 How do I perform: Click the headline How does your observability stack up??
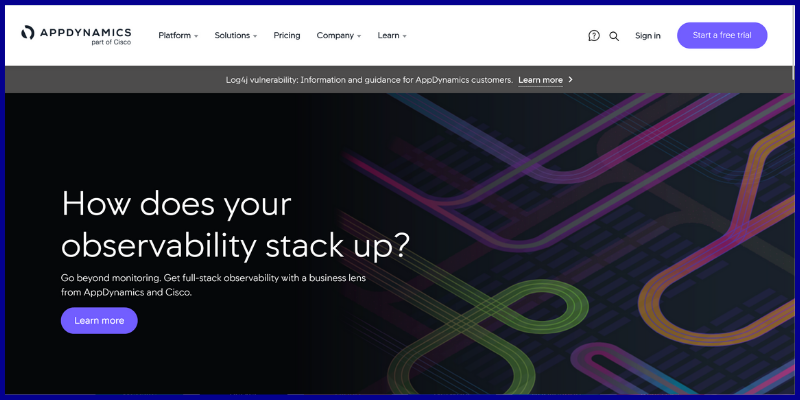coord(235,225)
